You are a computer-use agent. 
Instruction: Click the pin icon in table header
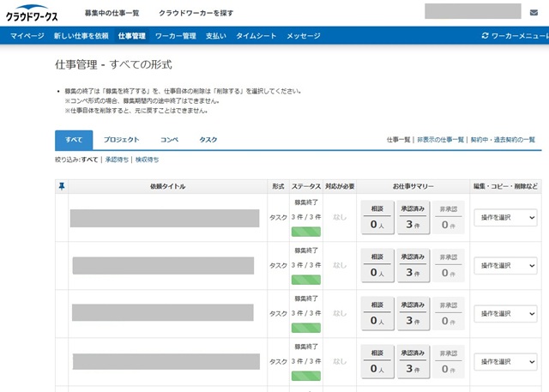tap(60, 185)
